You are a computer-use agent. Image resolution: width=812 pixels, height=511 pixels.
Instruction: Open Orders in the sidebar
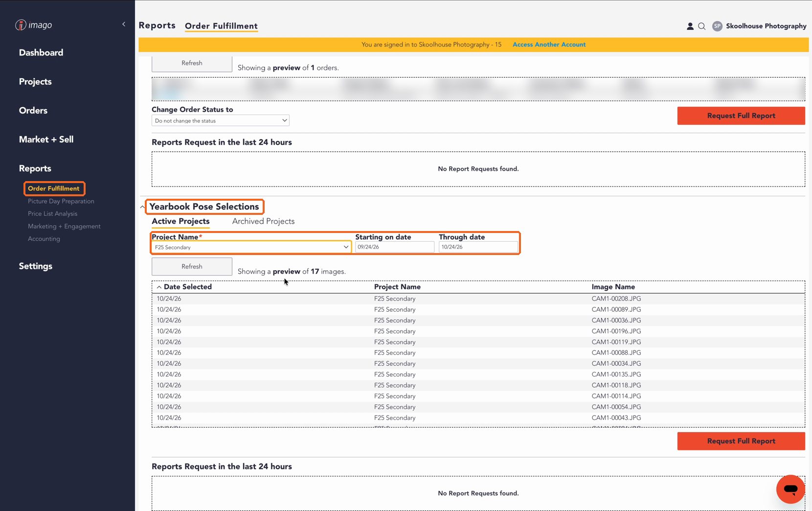coord(33,111)
